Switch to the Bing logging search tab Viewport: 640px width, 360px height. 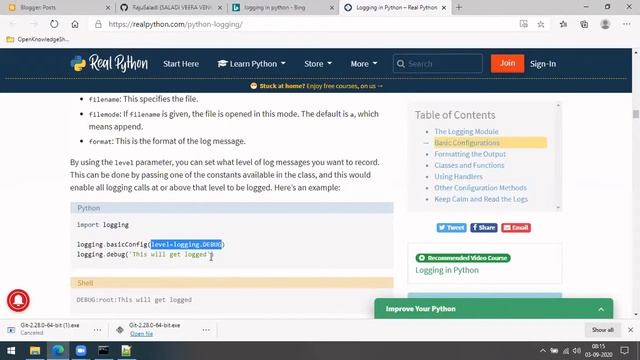(x=283, y=7)
